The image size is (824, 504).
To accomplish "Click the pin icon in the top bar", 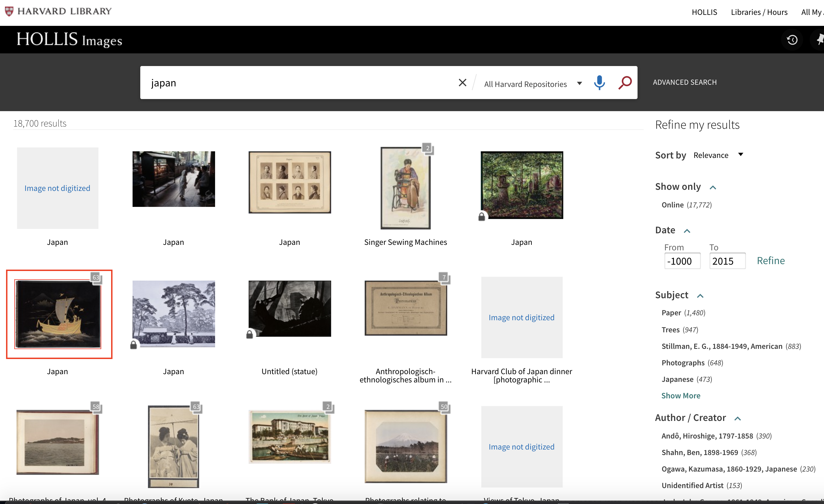I will pyautogui.click(x=820, y=39).
